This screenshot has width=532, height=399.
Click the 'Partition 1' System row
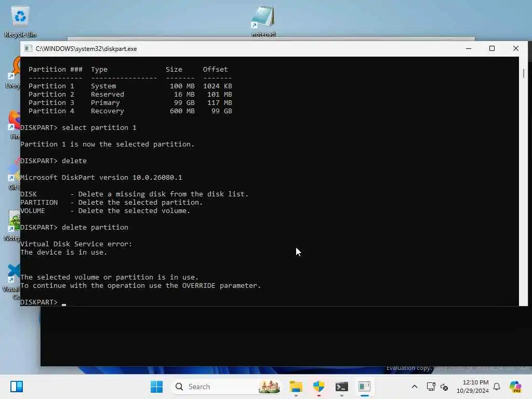(130, 86)
